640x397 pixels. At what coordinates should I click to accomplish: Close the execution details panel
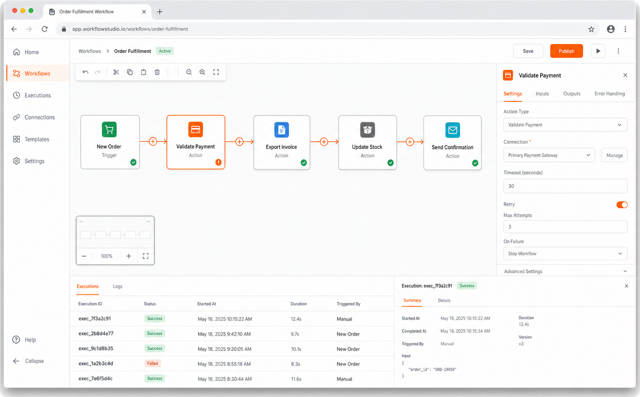(626, 286)
